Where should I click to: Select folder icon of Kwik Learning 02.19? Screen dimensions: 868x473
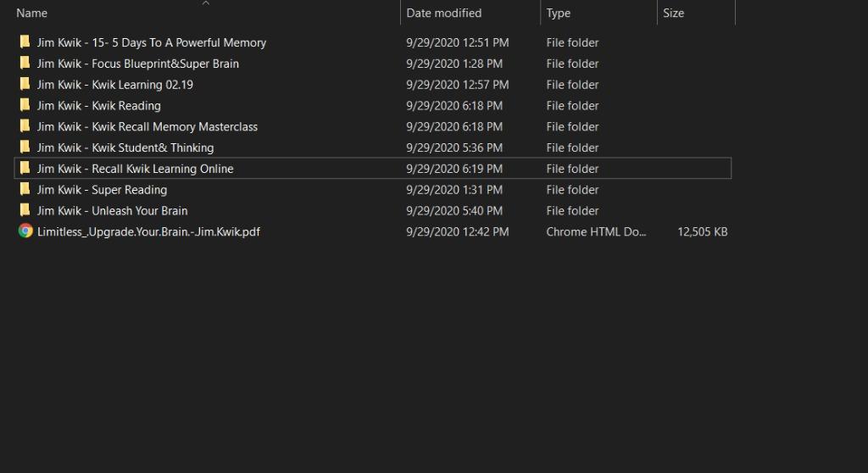pos(25,85)
